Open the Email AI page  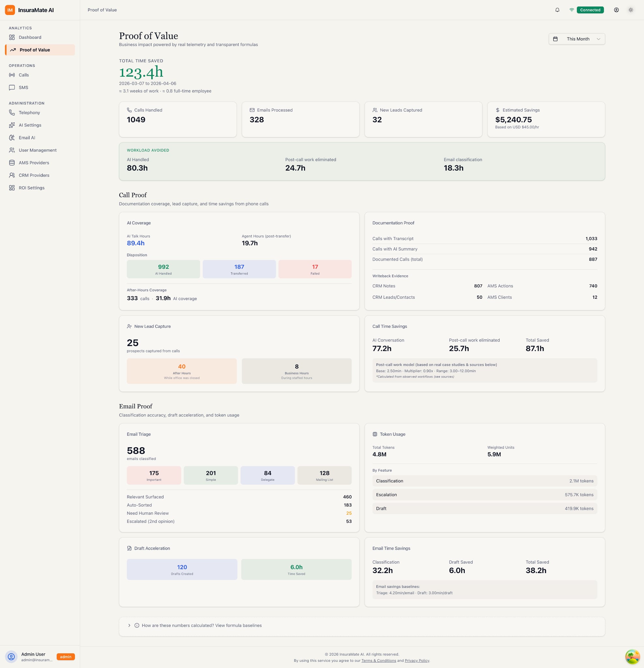(x=27, y=137)
